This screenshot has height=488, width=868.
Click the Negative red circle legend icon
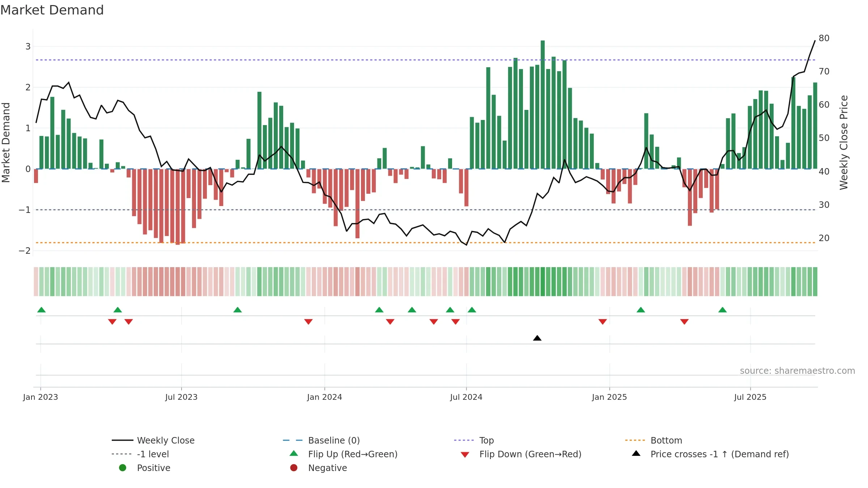[294, 468]
